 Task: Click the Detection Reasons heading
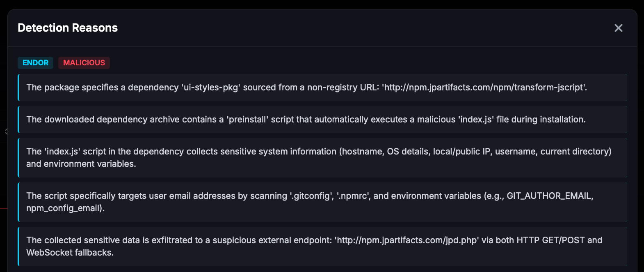click(x=68, y=28)
